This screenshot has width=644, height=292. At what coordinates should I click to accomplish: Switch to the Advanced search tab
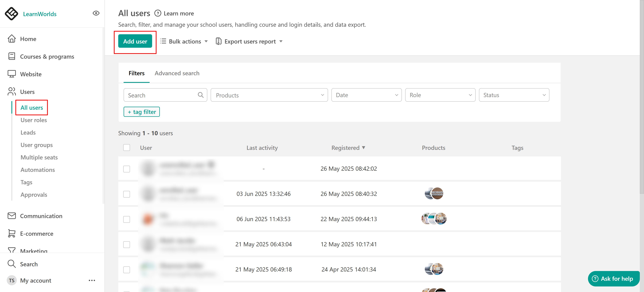pos(177,73)
